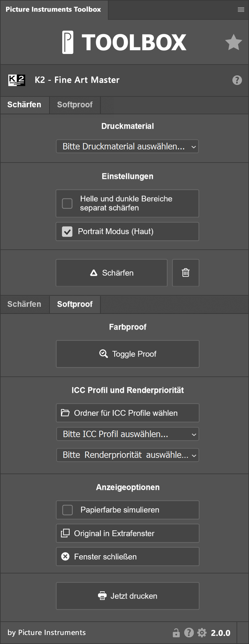The image size is (249, 644).
Task: Switch to the Softproof tab in the upper tab bar
Action: 75,105
